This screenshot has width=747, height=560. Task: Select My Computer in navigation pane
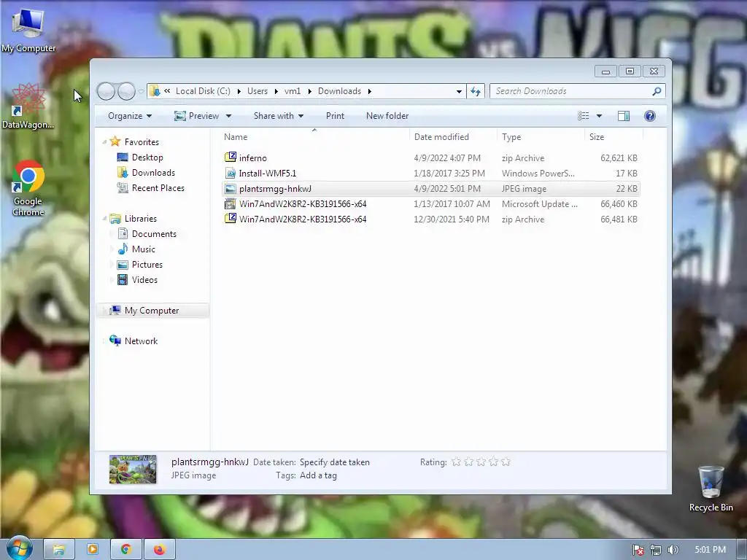[152, 311]
